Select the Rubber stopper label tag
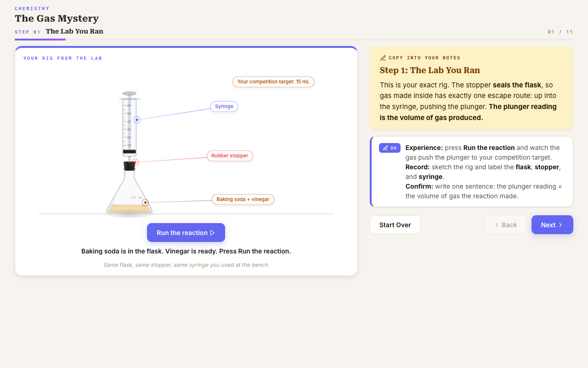The width and height of the screenshot is (588, 368). pyautogui.click(x=230, y=155)
